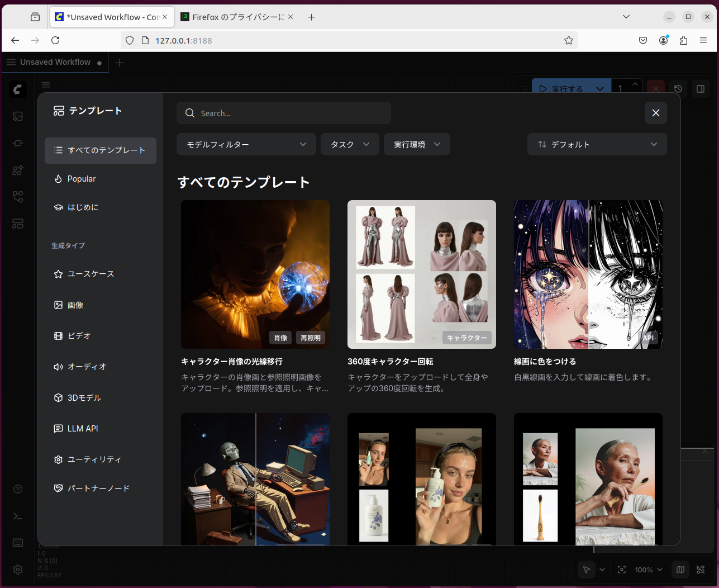
Task: Open the はじめに category
Action: coord(83,207)
